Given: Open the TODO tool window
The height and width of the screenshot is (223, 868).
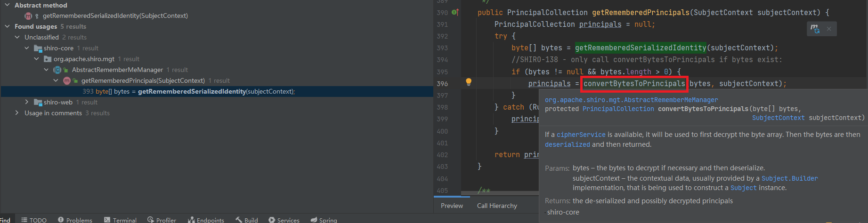Looking at the screenshot, I should point(34,220).
